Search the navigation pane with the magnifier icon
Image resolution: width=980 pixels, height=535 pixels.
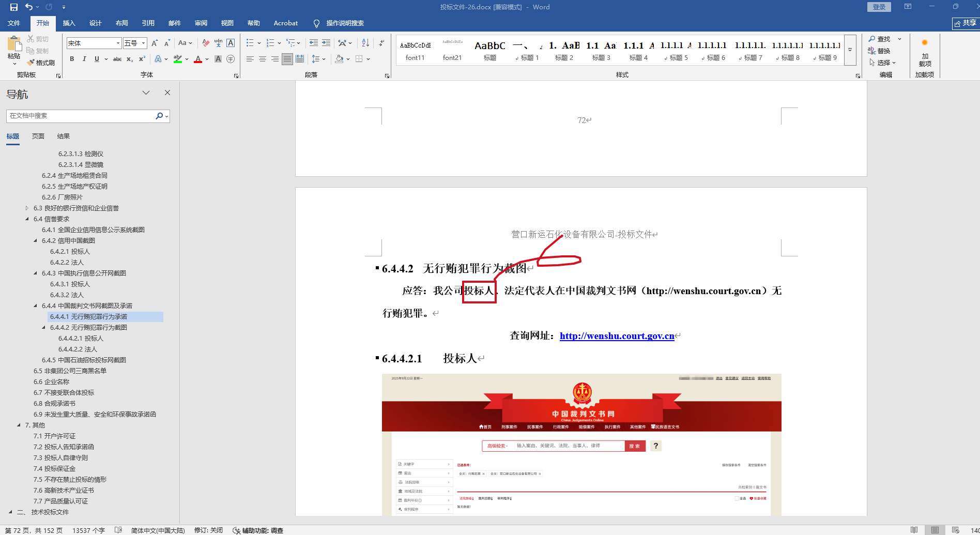click(159, 116)
